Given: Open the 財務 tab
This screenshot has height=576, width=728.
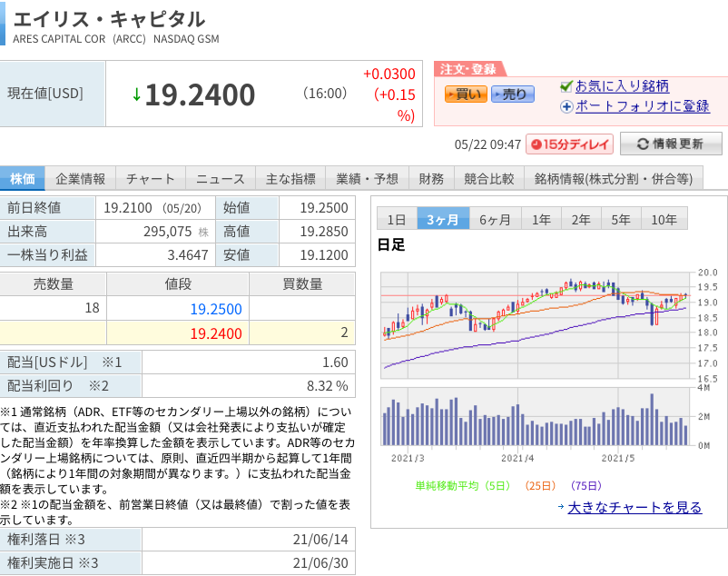Looking at the screenshot, I should (431, 178).
